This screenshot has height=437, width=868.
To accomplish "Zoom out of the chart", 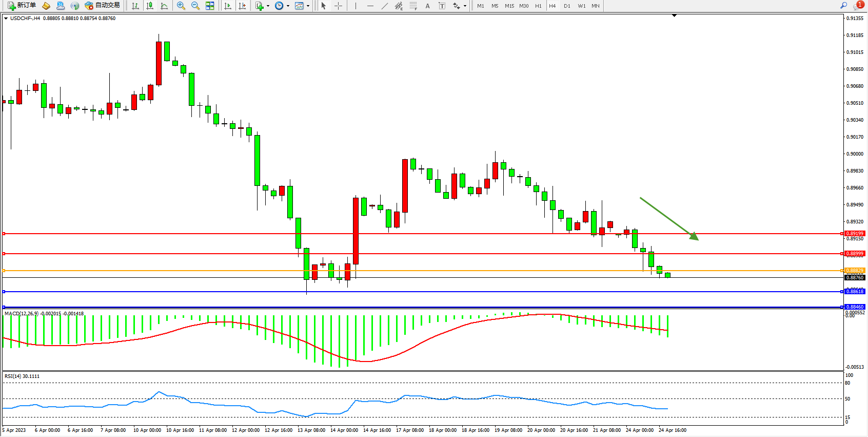I will click(x=195, y=6).
